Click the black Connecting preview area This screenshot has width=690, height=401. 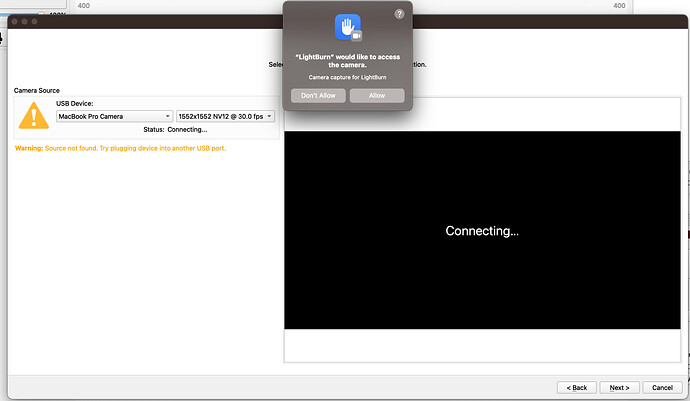tap(482, 230)
